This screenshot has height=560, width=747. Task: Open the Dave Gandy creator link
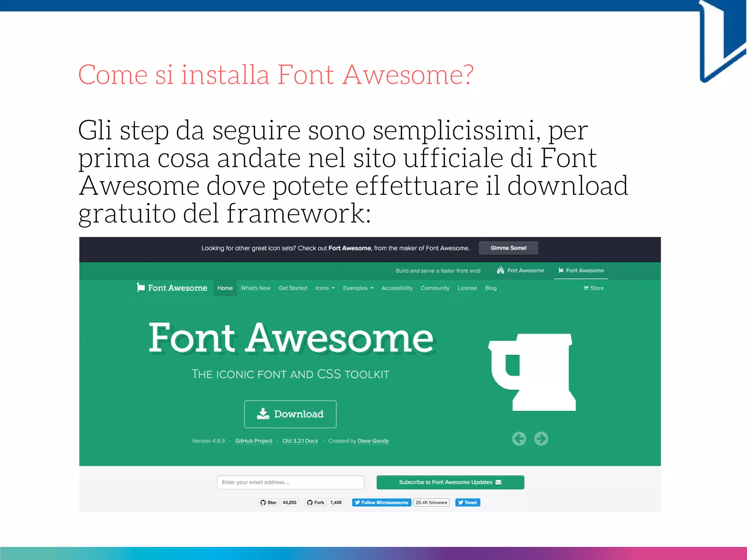(373, 441)
